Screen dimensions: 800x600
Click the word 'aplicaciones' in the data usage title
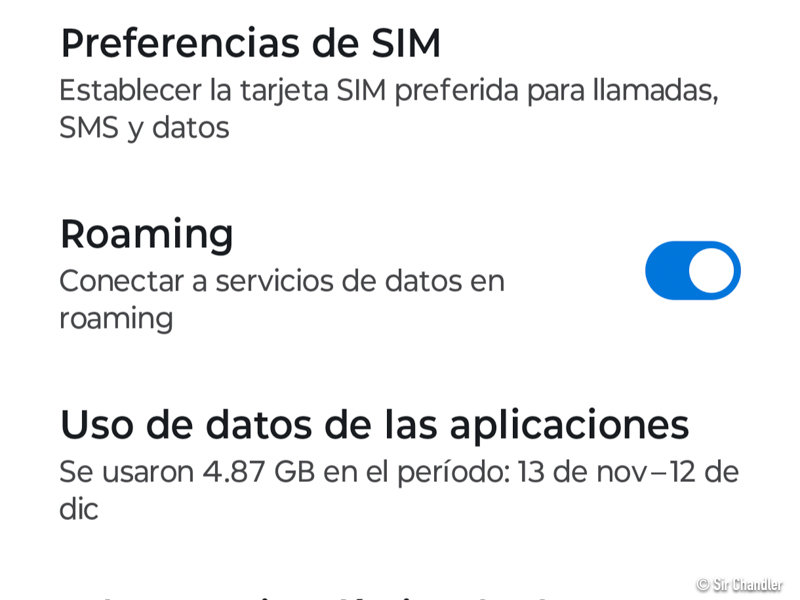pos(568,424)
